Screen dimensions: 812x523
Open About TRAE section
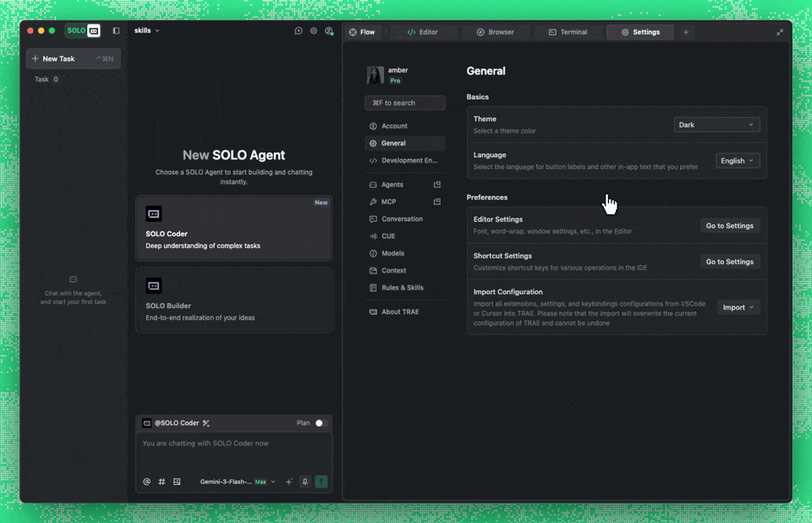(405, 311)
